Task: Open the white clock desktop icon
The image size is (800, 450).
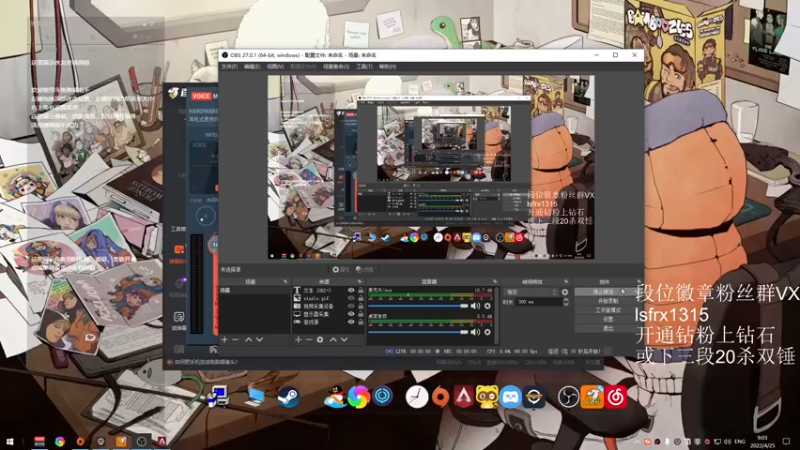Action: [x=416, y=397]
